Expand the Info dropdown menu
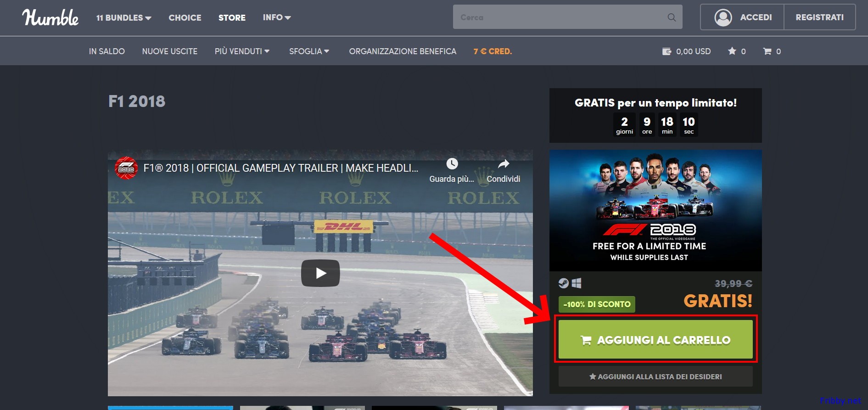Image resolution: width=868 pixels, height=410 pixels. [276, 17]
